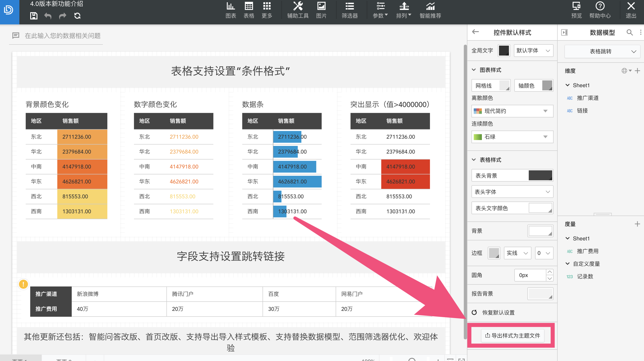The image size is (644, 361).
Task: Insert a chart via 图表
Action: pyautogui.click(x=230, y=10)
